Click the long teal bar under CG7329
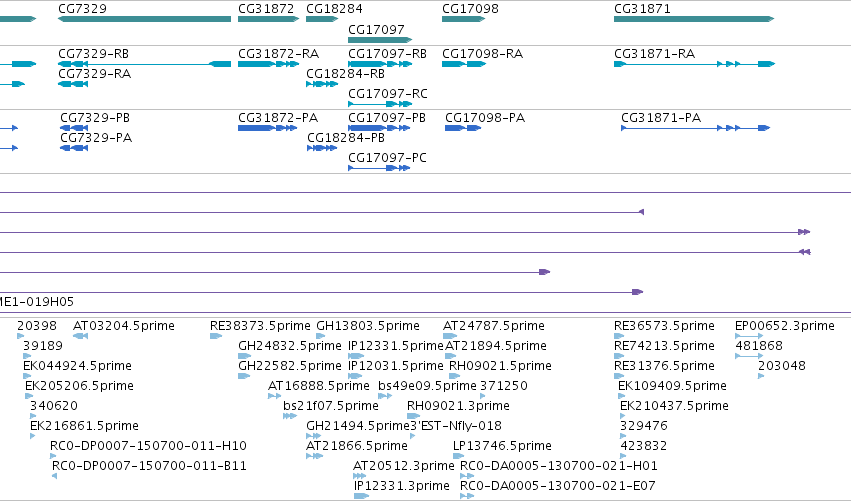 tap(144, 19)
